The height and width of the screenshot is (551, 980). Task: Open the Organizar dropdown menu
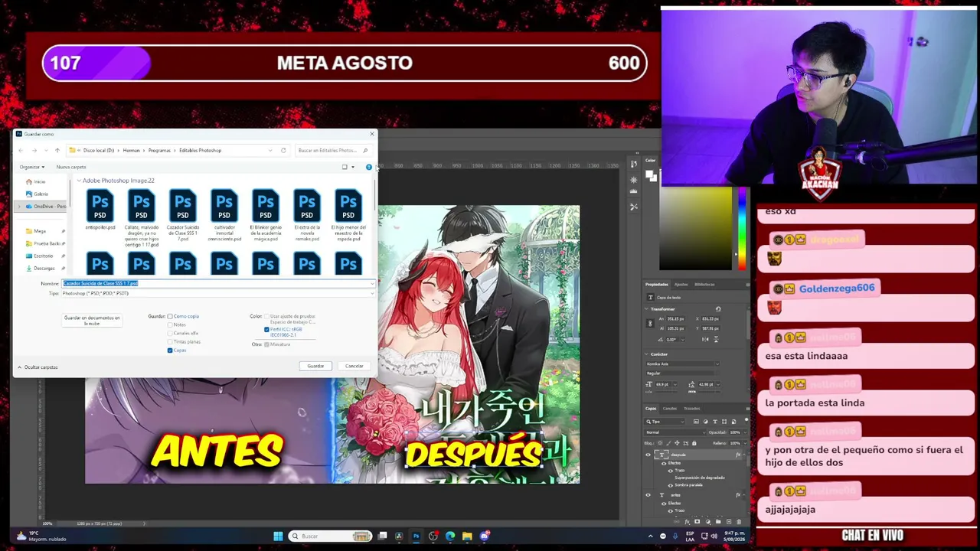point(32,167)
